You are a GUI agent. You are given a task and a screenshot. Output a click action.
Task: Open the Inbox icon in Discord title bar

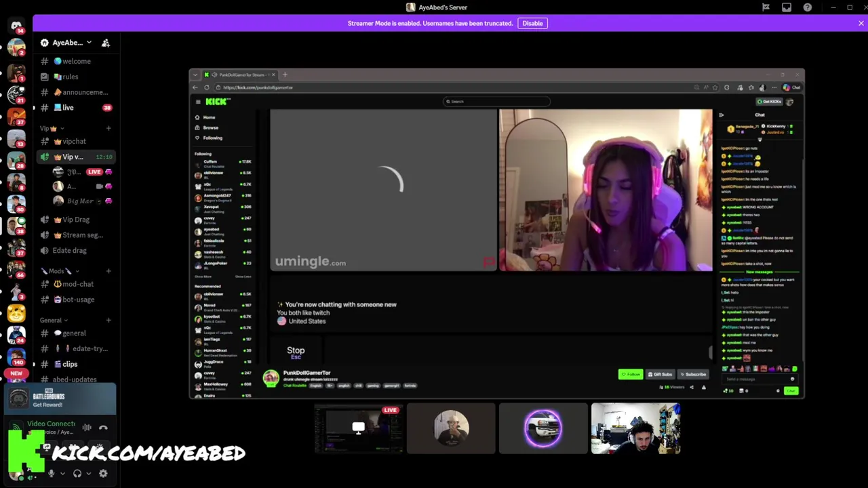coord(787,7)
